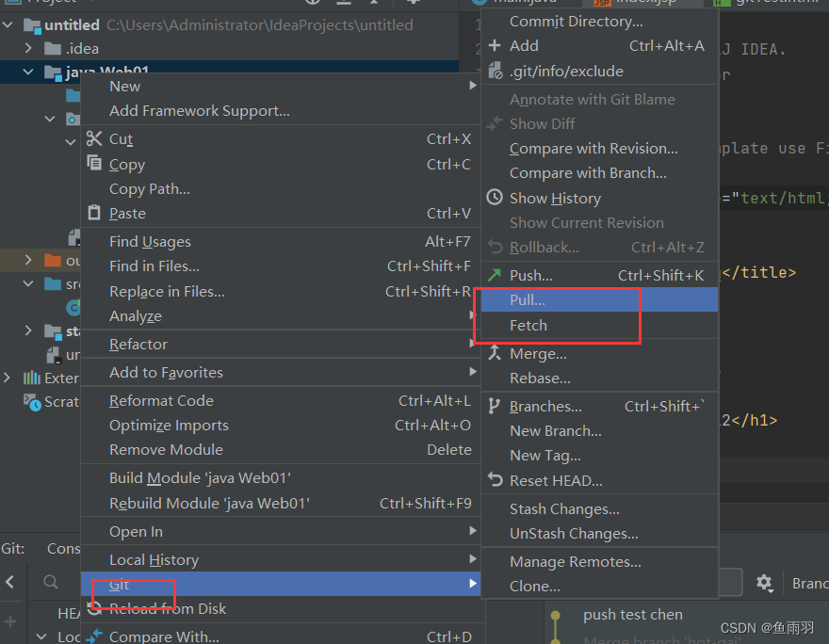Open the New submenu arrow

tap(473, 86)
